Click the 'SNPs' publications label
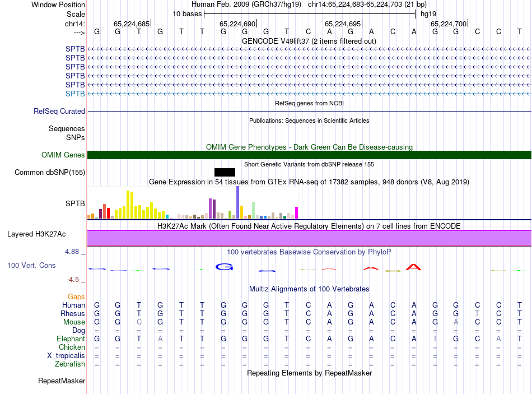532x394 pixels. point(76,137)
